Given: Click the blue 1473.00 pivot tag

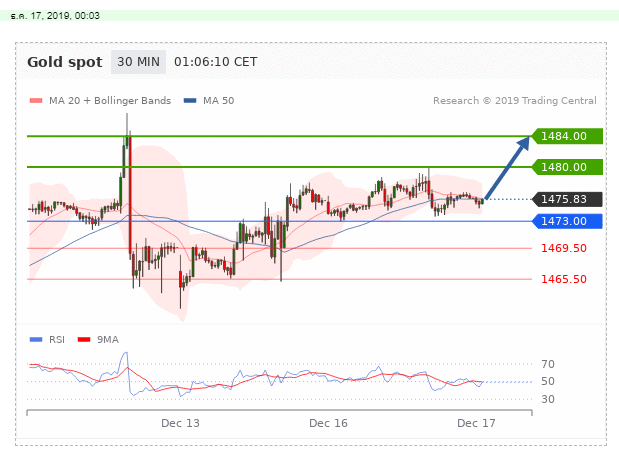Looking at the screenshot, I should [x=567, y=221].
